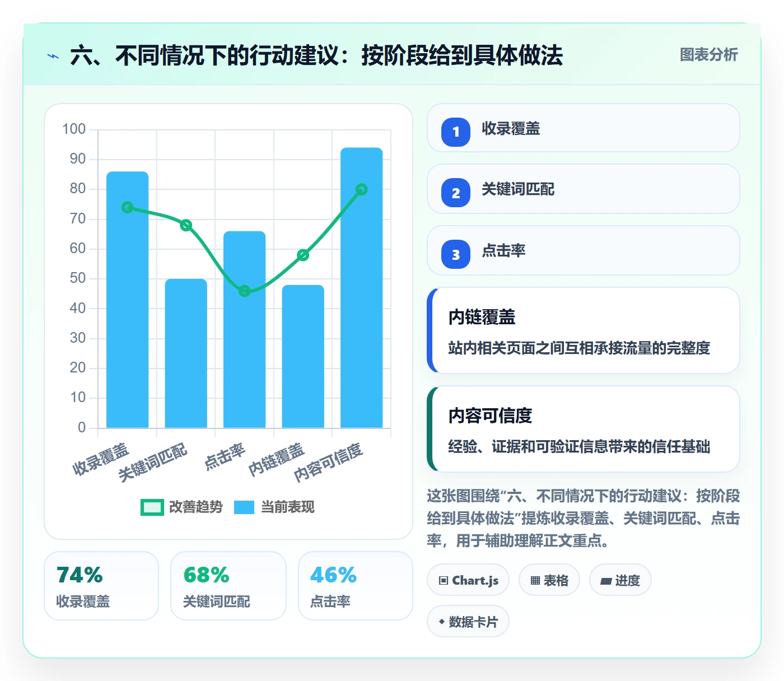The image size is (784, 681).
Task: Click the 74% 收录覆盖 stat card
Action: click(x=101, y=586)
